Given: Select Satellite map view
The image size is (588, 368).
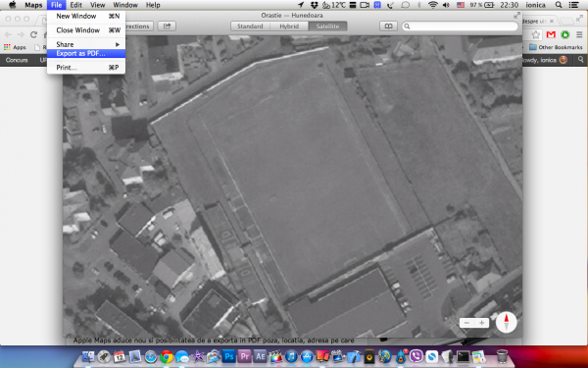Looking at the screenshot, I should [x=327, y=26].
